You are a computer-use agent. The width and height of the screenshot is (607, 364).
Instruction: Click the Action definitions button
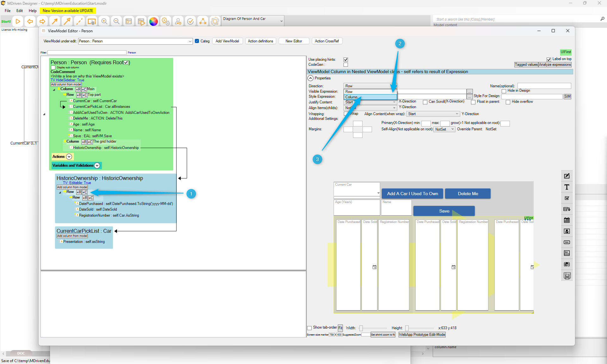point(260,41)
